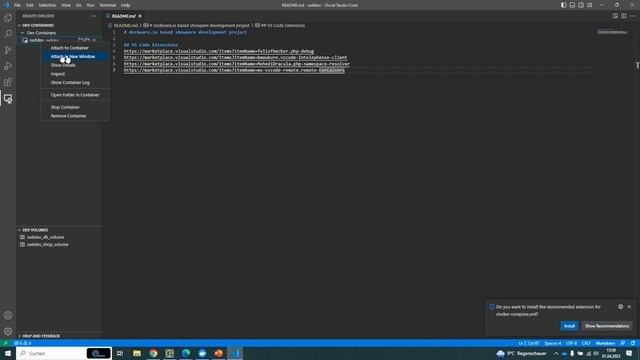This screenshot has width=640, height=360.
Task: Remove container via X on swbdev row
Action: pos(94,40)
